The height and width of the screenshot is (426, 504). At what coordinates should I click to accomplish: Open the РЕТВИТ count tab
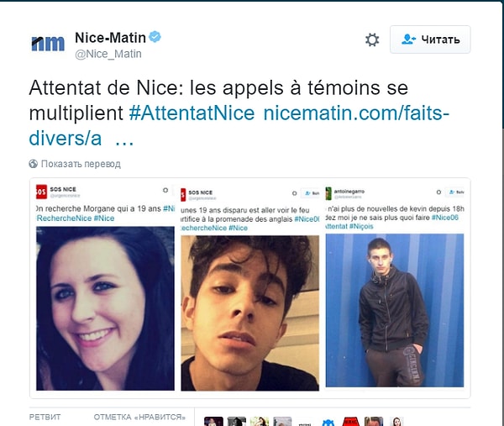pyautogui.click(x=45, y=417)
